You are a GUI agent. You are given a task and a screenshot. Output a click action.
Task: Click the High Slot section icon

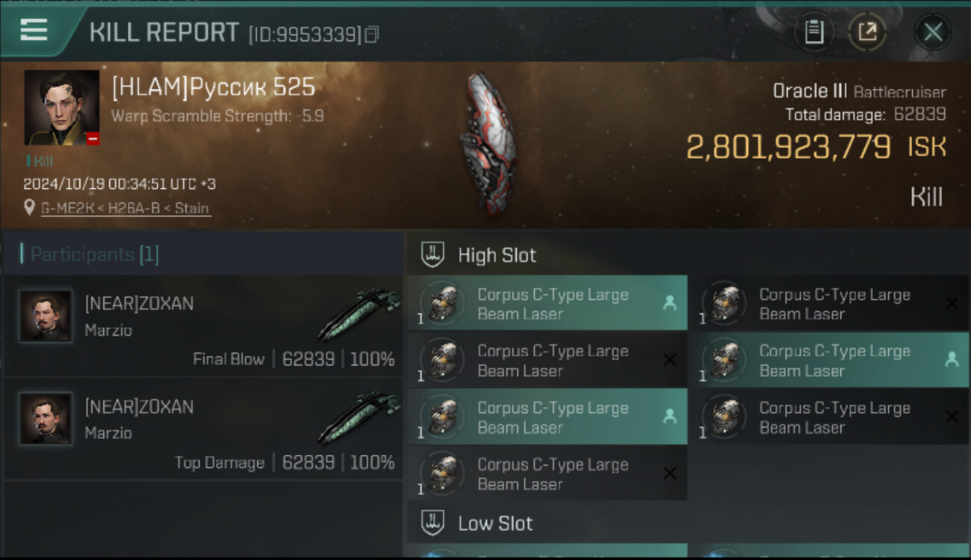tap(433, 255)
